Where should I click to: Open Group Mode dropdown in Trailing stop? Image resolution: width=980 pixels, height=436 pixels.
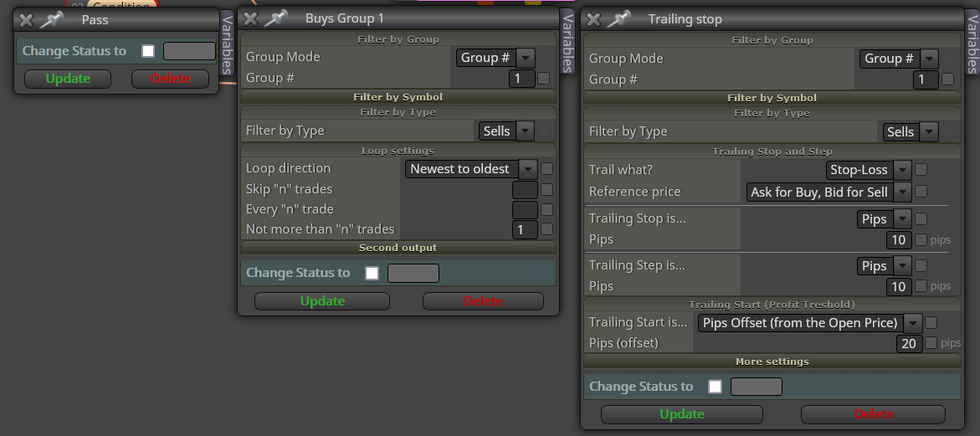899,59
